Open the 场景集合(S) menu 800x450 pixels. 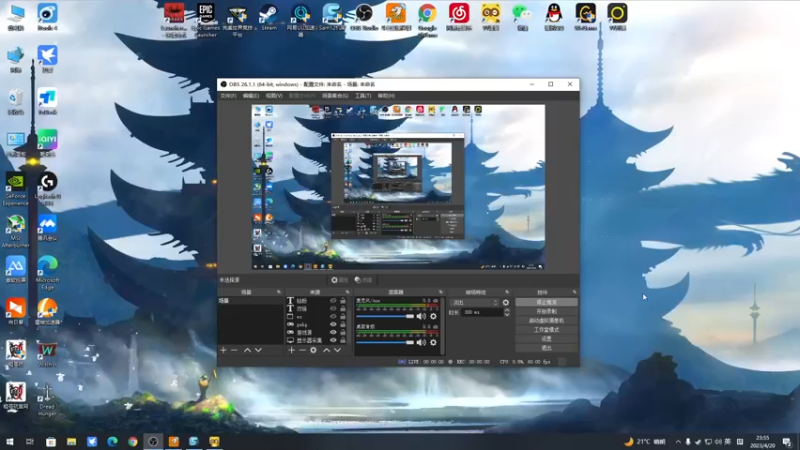click(x=335, y=96)
